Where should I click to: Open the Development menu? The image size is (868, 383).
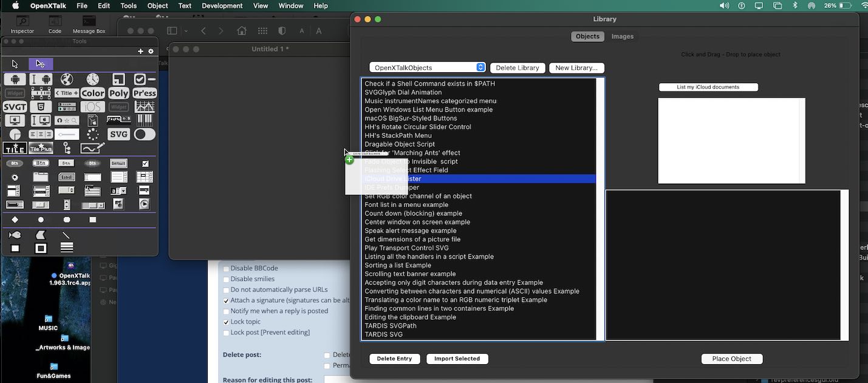click(222, 6)
